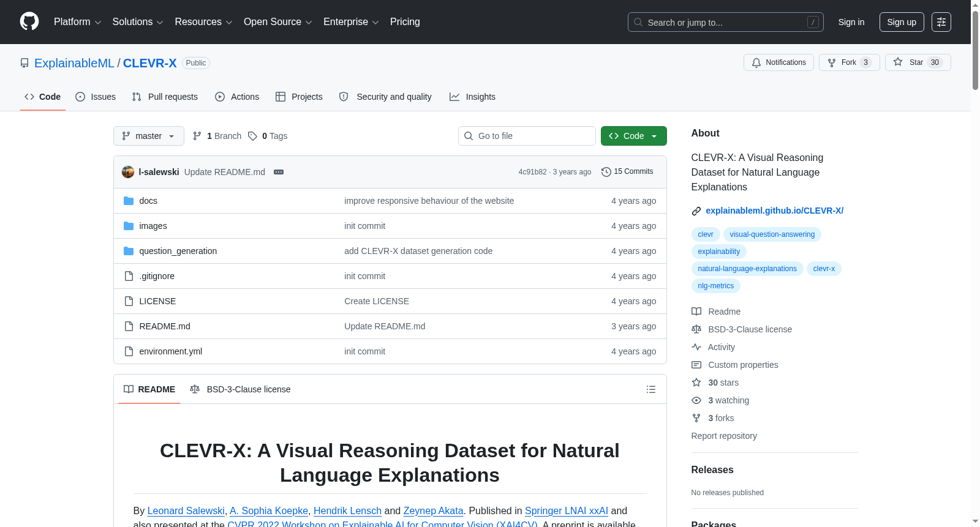Click the Go to file field
Viewport: 980px width, 527px height.
click(x=527, y=136)
